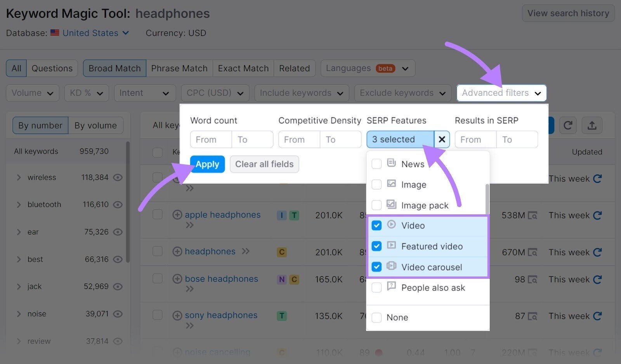The image size is (621, 364).
Task: Clear the SERP Features selection
Action: (x=442, y=140)
